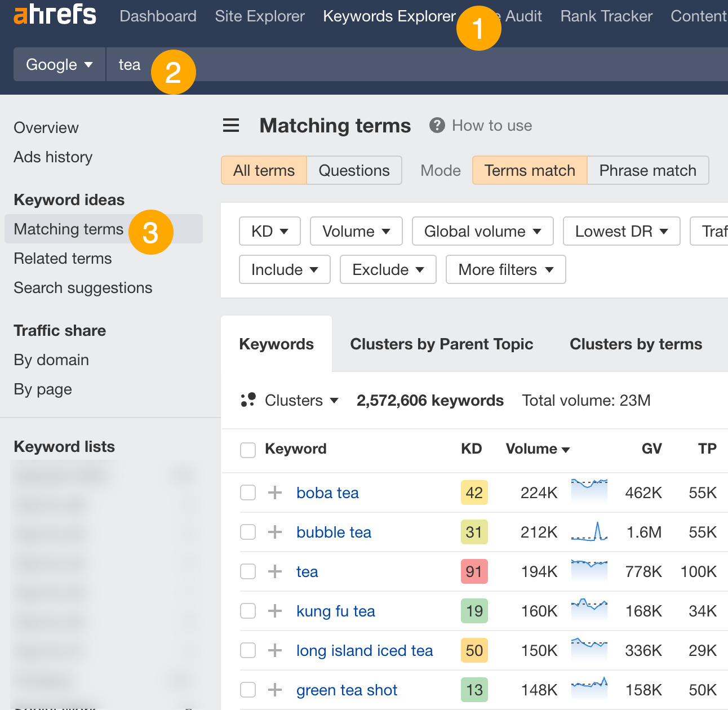Open the trend sparkline for bubble tea
The height and width of the screenshot is (710, 728).
pyautogui.click(x=589, y=532)
